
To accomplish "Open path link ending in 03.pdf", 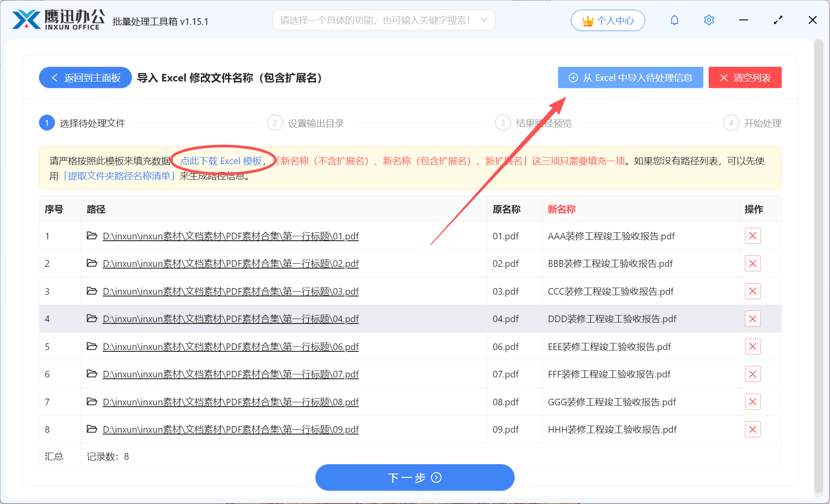I will tap(231, 291).
